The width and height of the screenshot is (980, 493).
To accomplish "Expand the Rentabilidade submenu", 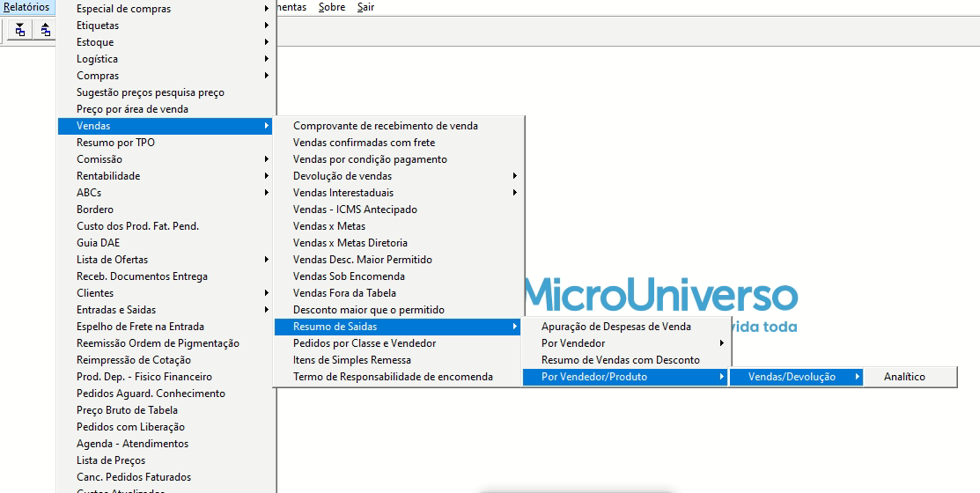I will [x=166, y=176].
